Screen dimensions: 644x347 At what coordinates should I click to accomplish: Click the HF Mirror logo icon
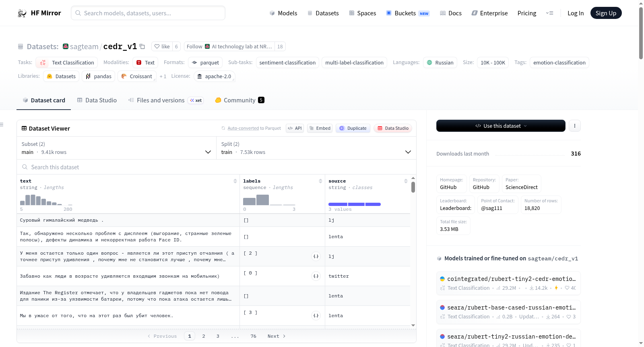22,13
